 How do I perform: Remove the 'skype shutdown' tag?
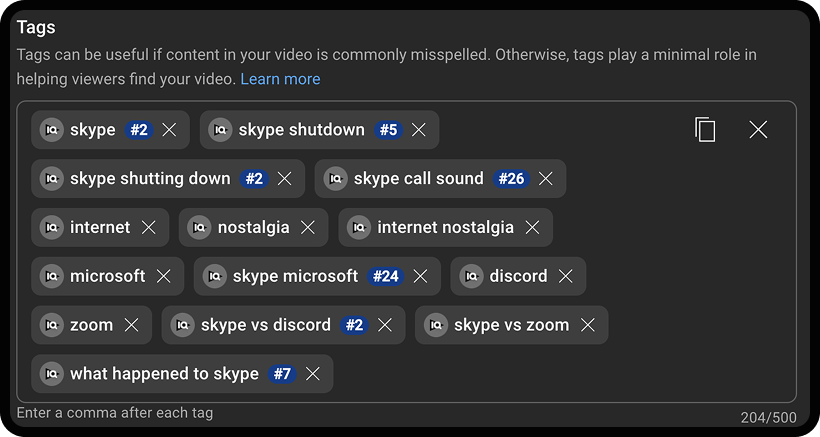[x=418, y=130]
